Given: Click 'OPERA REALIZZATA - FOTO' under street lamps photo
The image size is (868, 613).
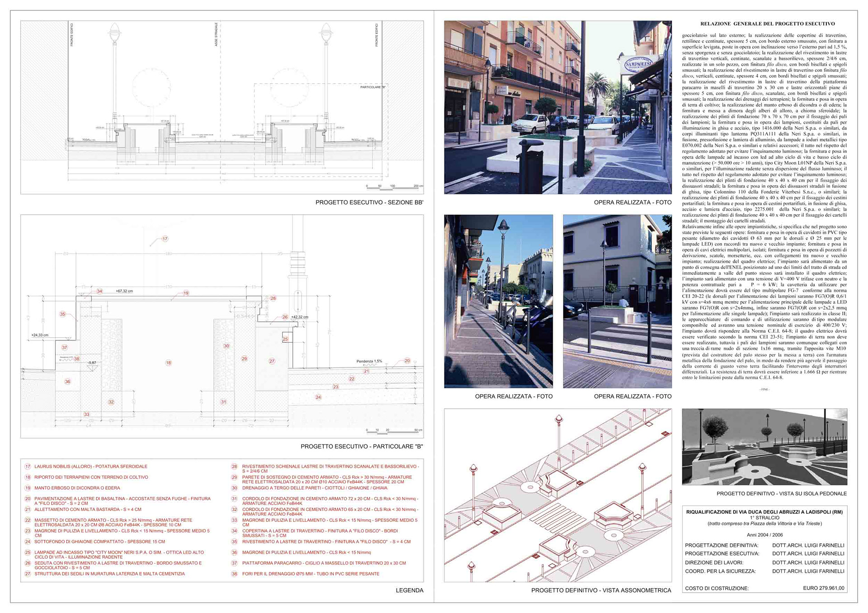Looking at the screenshot, I should tap(514, 396).
